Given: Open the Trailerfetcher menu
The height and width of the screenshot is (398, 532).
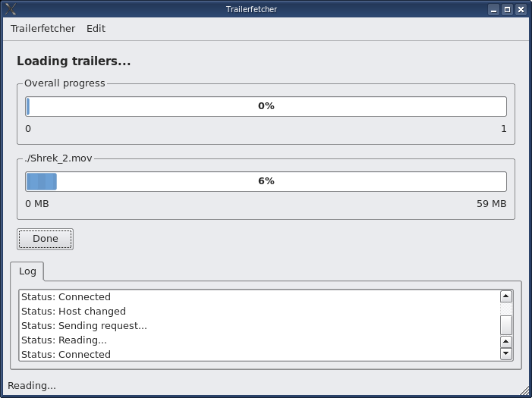Looking at the screenshot, I should point(42,29).
